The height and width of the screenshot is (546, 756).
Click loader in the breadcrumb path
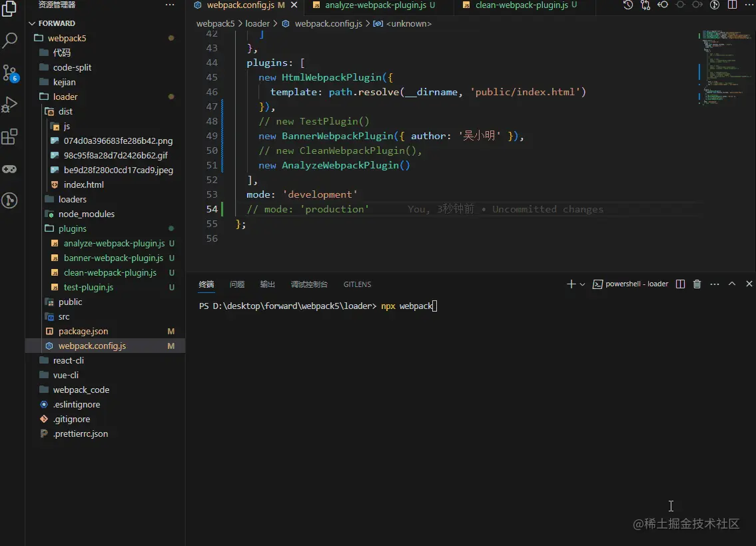(x=258, y=23)
